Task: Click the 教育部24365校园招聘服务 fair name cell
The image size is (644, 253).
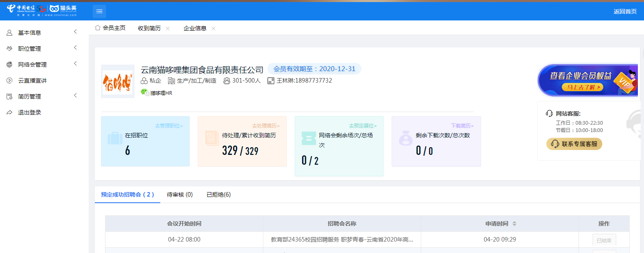Action: coord(342,240)
